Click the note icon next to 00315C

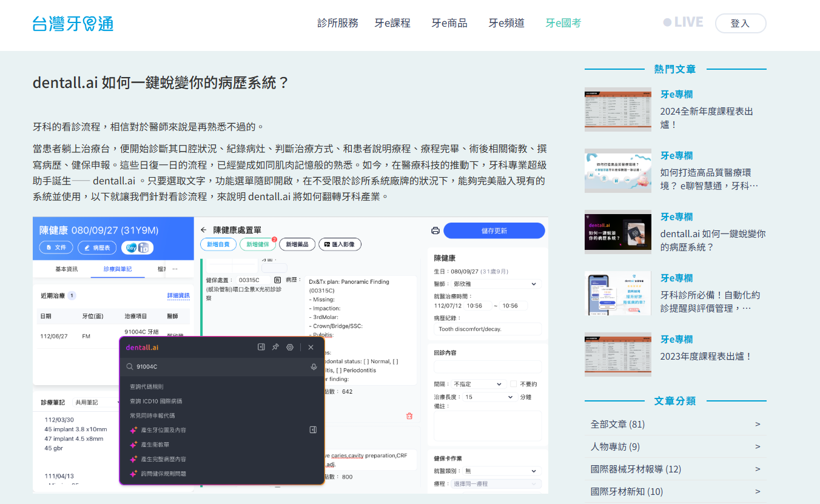(x=277, y=280)
